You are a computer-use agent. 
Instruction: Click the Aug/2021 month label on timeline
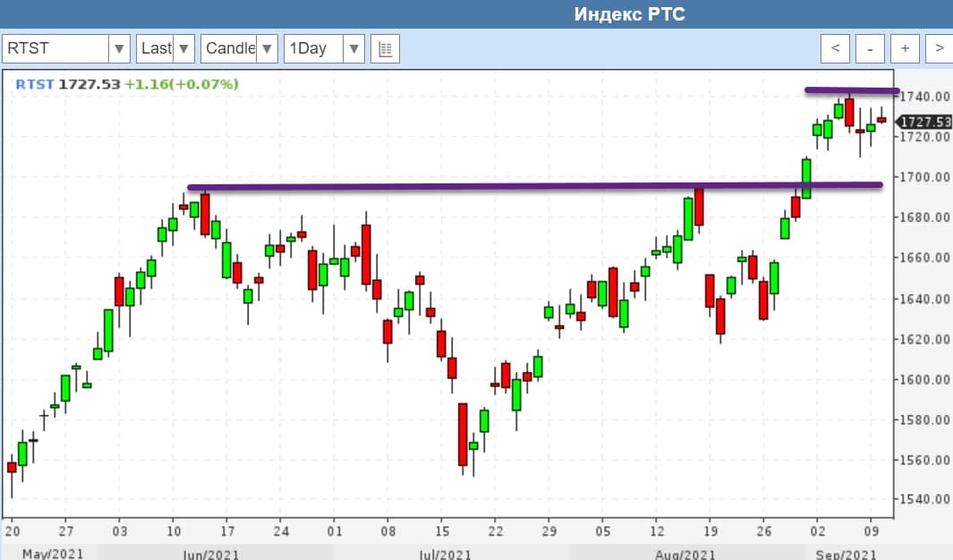(685, 554)
